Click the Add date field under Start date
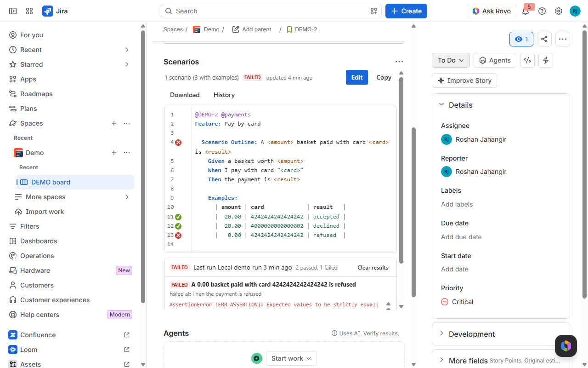Viewport: 588px width, 368px height. coord(455,269)
